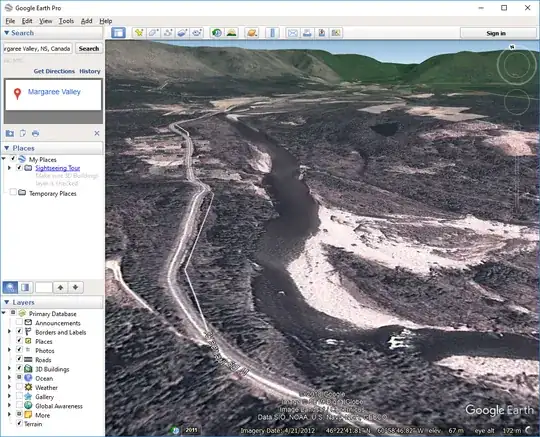Viewport: 540px width, 437px height.
Task: Click the Email envelope toolbar icon
Action: [x=292, y=33]
